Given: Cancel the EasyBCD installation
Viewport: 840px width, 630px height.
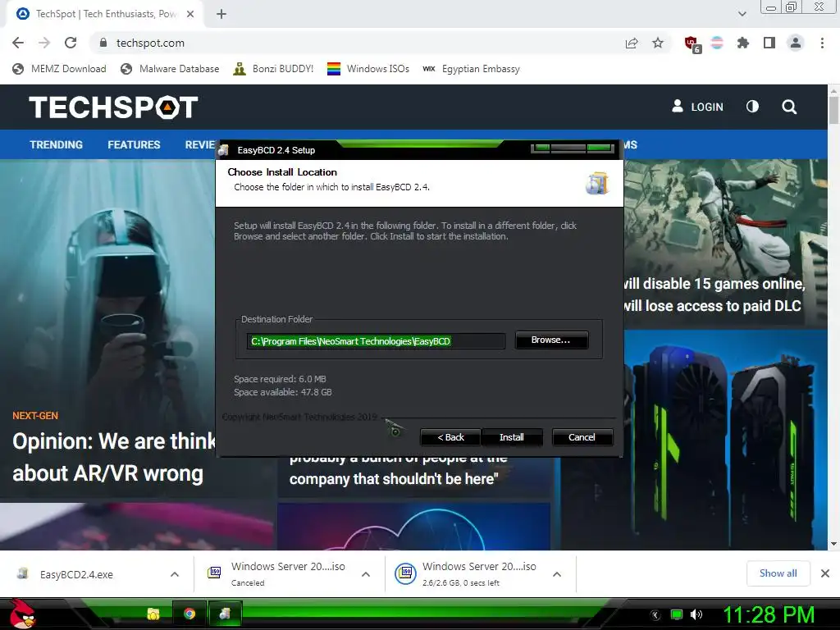Looking at the screenshot, I should tap(582, 437).
